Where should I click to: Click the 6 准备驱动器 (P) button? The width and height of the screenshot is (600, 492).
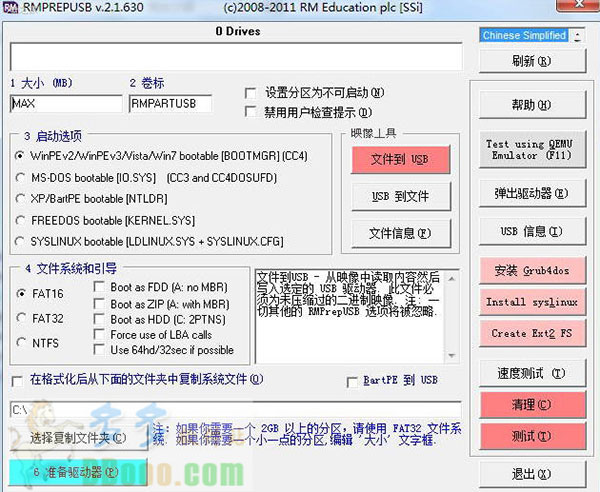pyautogui.click(x=78, y=472)
